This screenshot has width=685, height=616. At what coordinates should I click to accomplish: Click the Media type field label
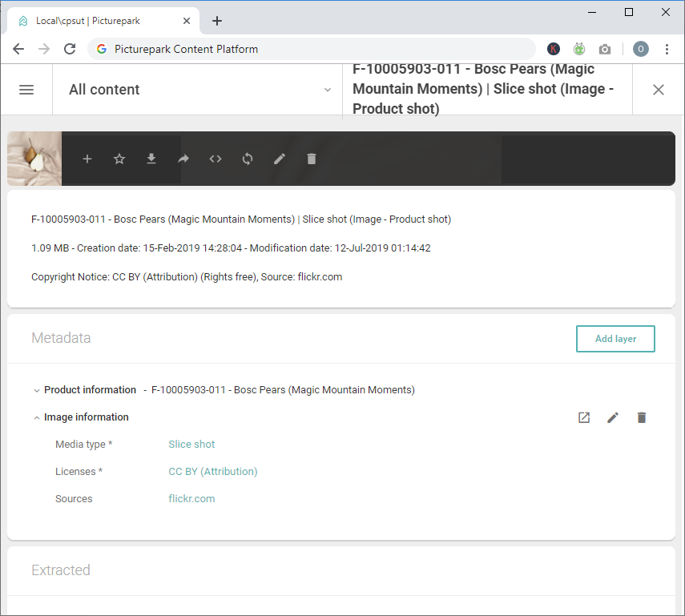pos(84,445)
